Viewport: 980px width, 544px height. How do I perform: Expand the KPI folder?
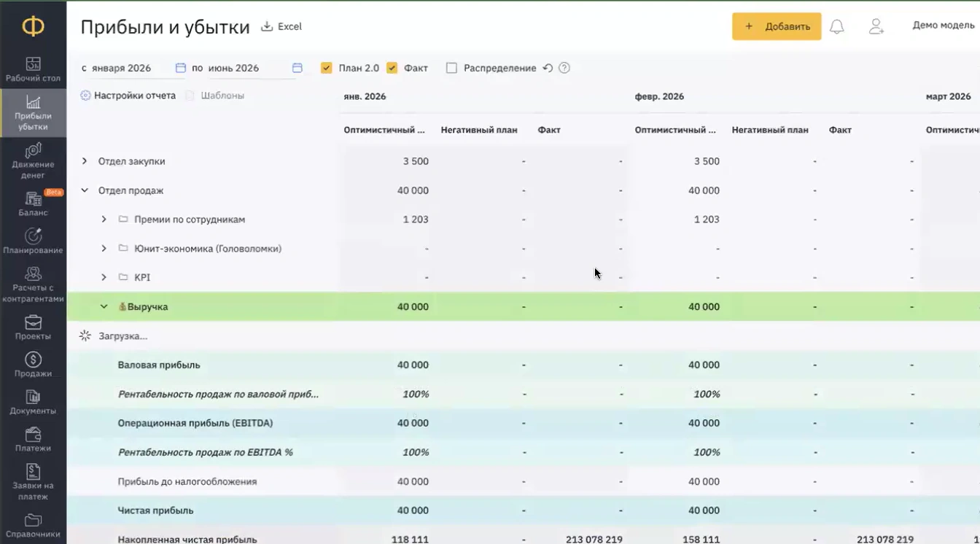pyautogui.click(x=104, y=278)
